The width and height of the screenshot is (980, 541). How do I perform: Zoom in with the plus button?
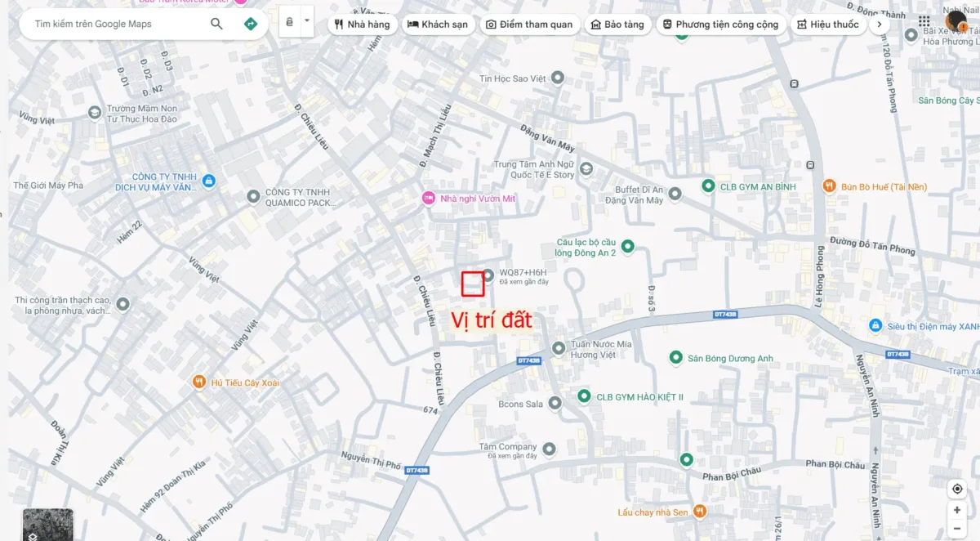(957, 510)
